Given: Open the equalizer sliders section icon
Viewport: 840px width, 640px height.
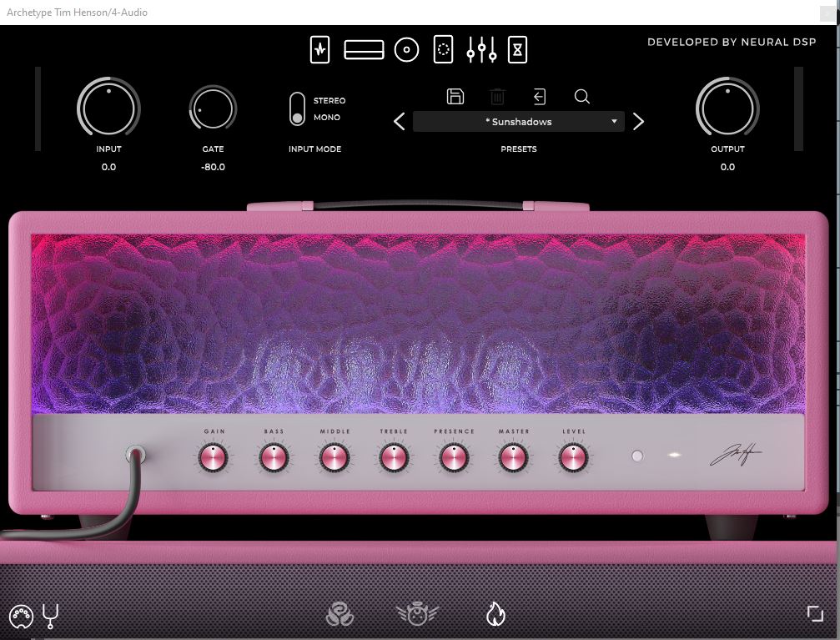Looking at the screenshot, I should pyautogui.click(x=481, y=50).
